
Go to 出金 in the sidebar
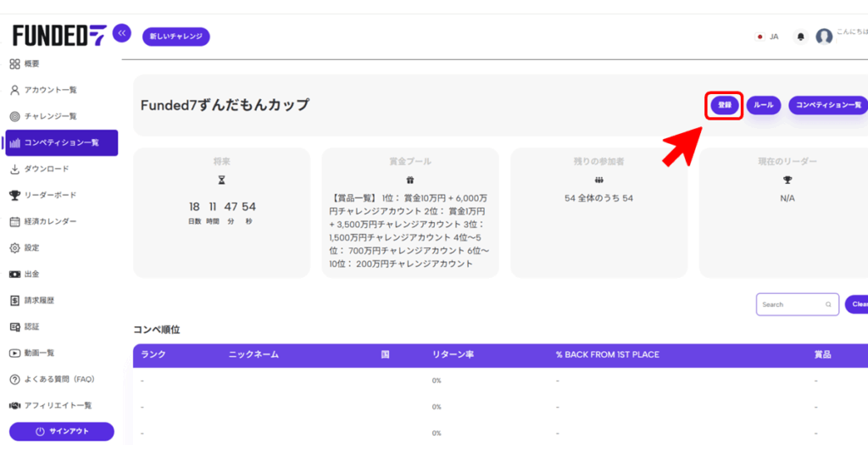coord(31,274)
